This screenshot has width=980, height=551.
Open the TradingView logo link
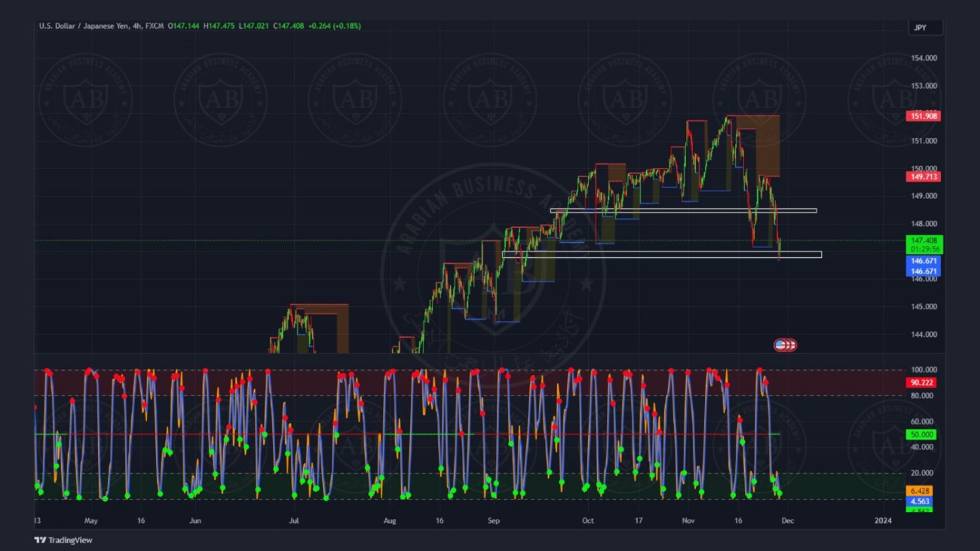pyautogui.click(x=63, y=540)
